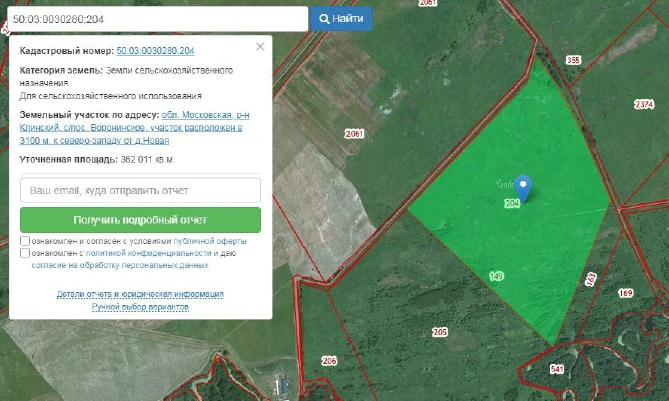Open the parcel address link
Image resolution: width=669 pixels, height=401 pixels.
(134, 128)
